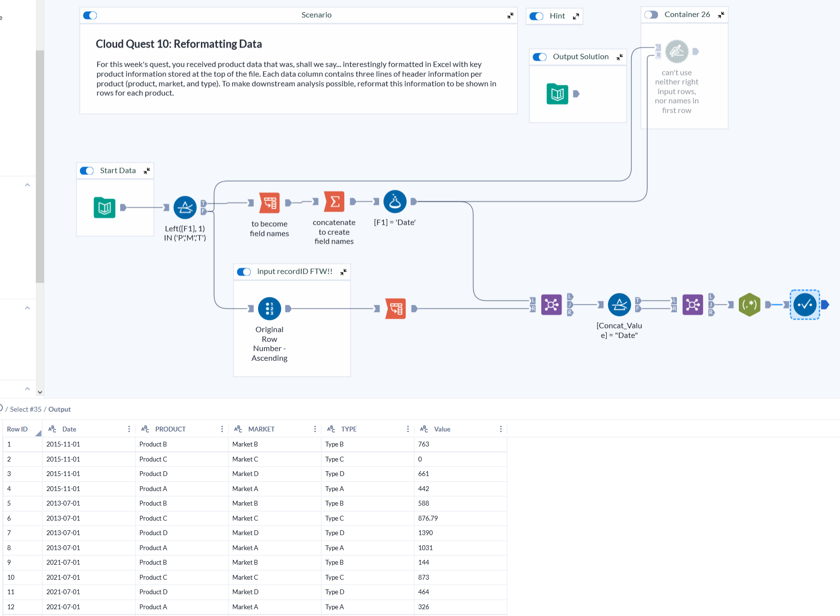The height and width of the screenshot is (616, 840).
Task: Open the Select tool labeled 'to become field names'
Action: click(x=269, y=202)
